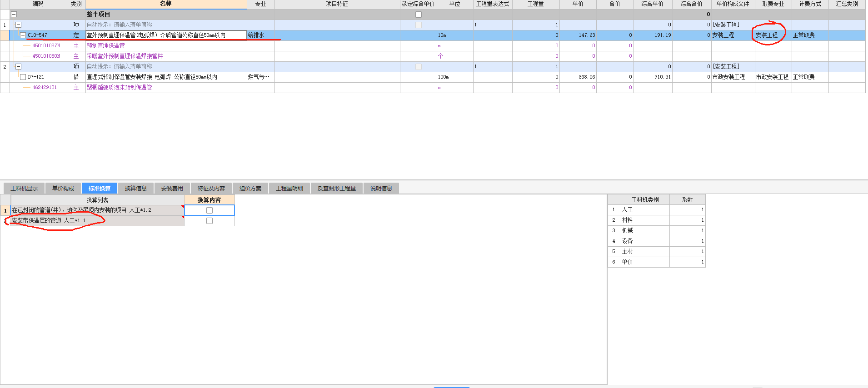Click the 系数 column header
This screenshot has height=388, width=868.
point(688,200)
